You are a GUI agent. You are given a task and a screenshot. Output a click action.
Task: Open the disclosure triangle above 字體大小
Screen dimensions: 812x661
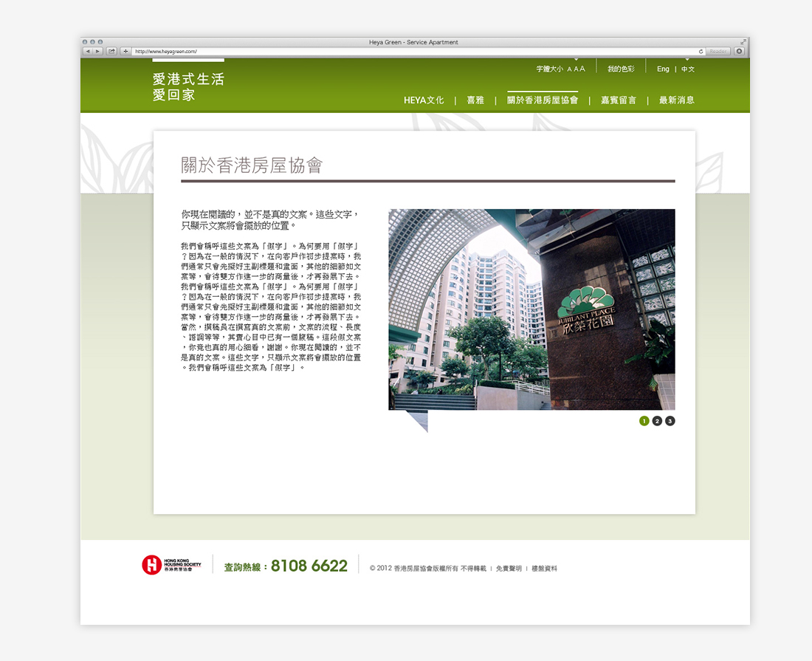coord(577,58)
